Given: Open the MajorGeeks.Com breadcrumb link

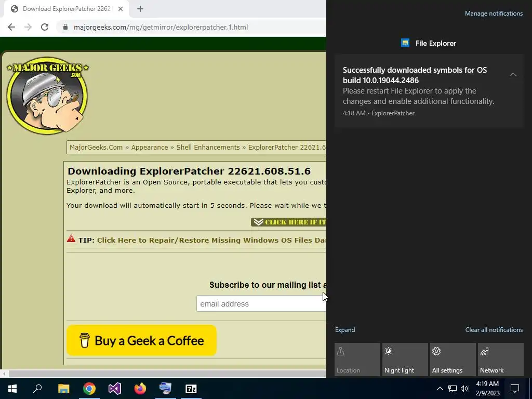Looking at the screenshot, I should coord(96,147).
